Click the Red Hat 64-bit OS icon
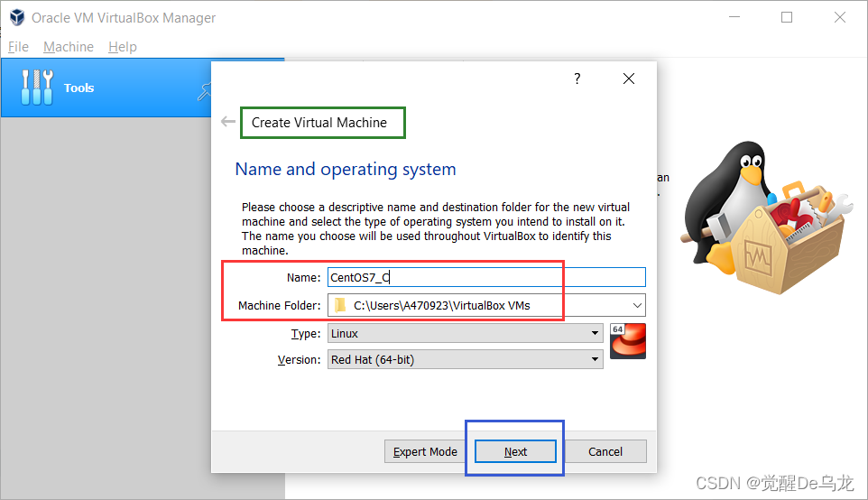 [628, 341]
